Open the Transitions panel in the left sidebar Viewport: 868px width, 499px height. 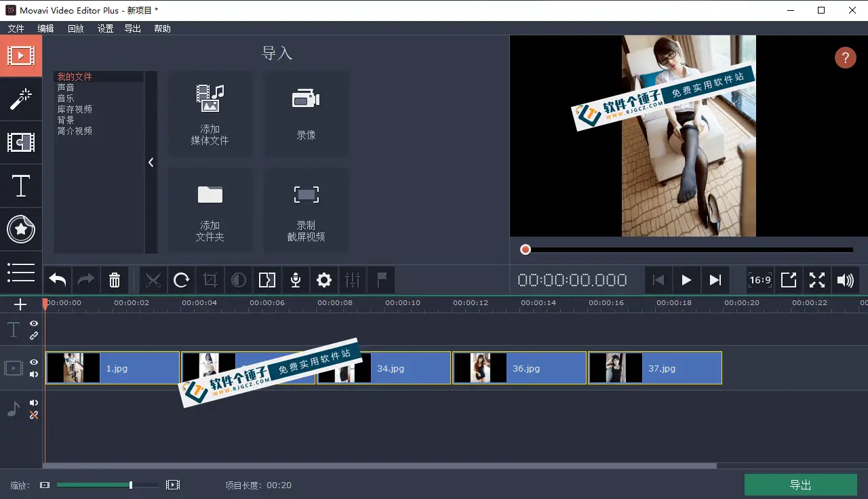[x=21, y=142]
